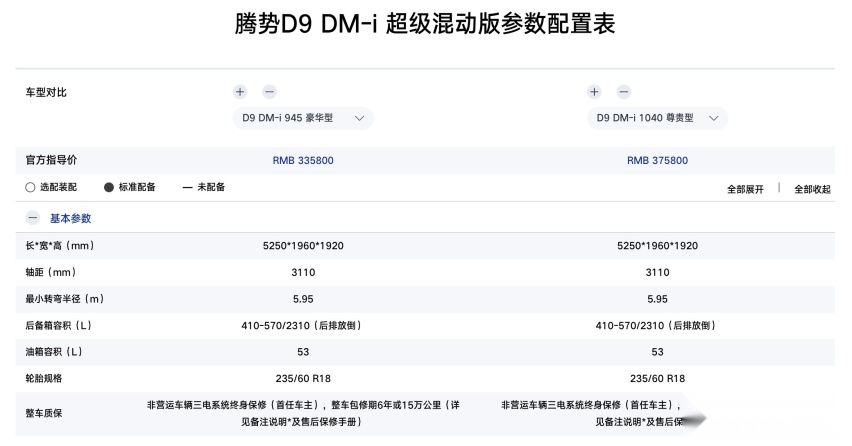Click 全部收起 to collapse all sections
852x446 pixels.
click(812, 189)
